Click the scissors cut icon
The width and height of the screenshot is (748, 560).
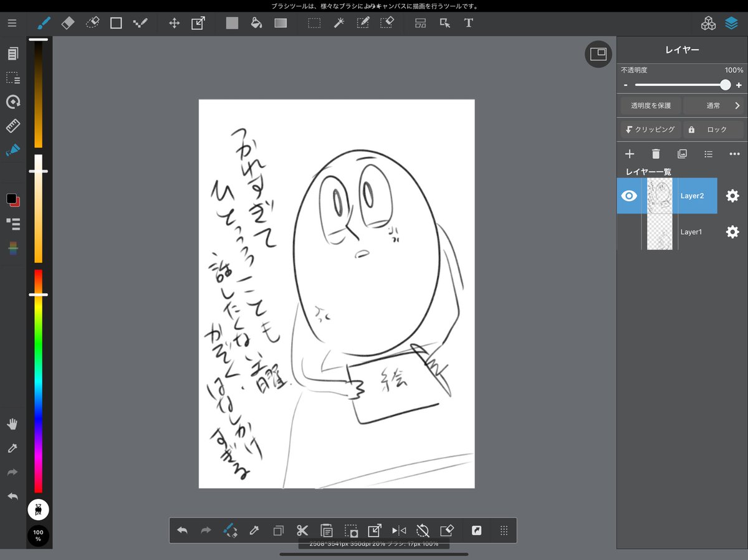point(302,531)
